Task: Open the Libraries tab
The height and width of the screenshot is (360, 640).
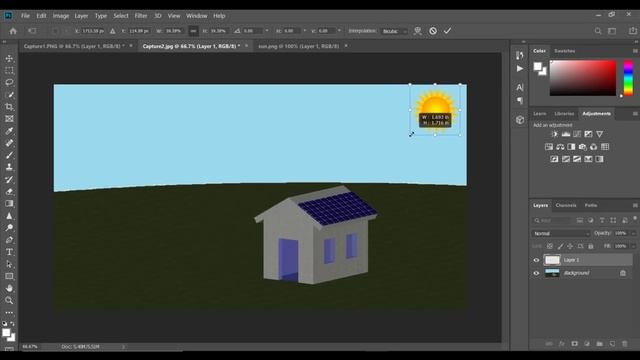Action: (564, 113)
